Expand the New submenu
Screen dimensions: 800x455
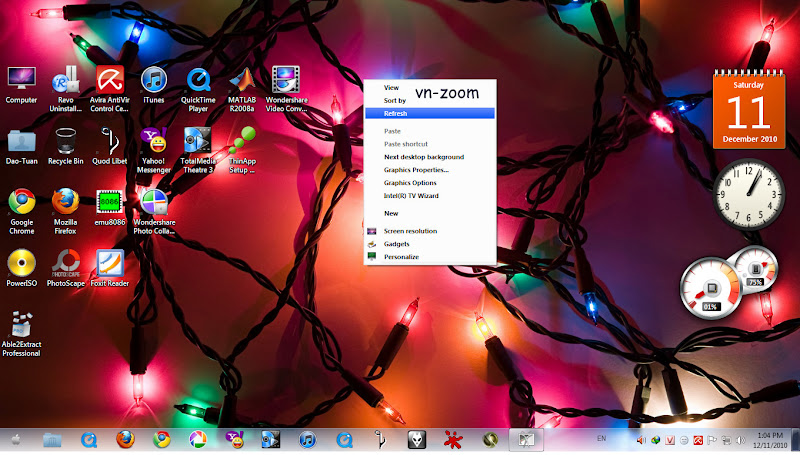coord(430,213)
